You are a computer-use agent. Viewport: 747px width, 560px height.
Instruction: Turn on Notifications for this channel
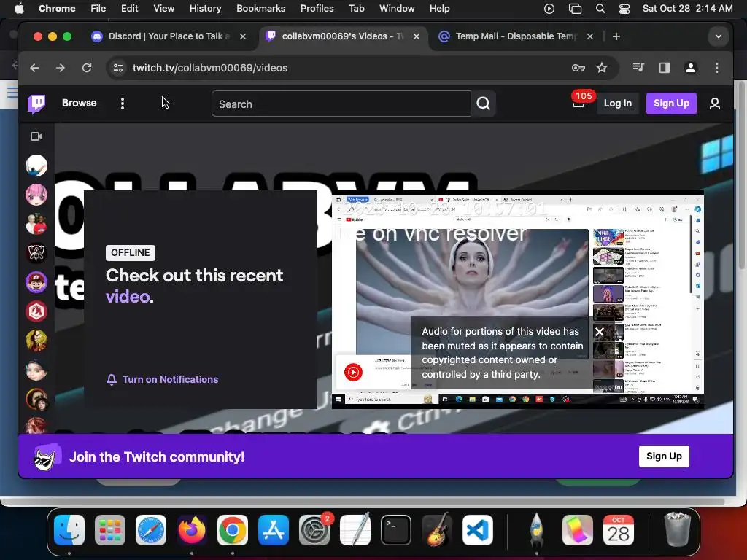(163, 379)
